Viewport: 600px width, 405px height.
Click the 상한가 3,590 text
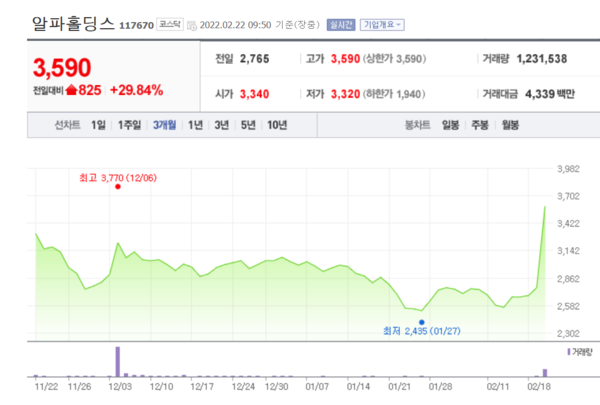(394, 59)
